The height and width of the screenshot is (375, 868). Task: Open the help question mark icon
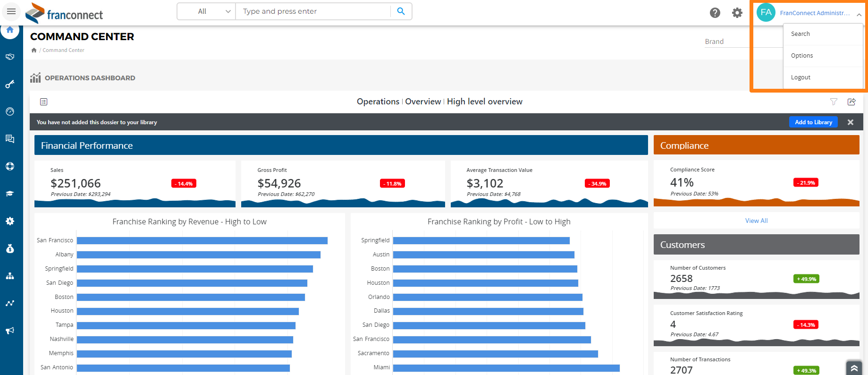point(715,13)
